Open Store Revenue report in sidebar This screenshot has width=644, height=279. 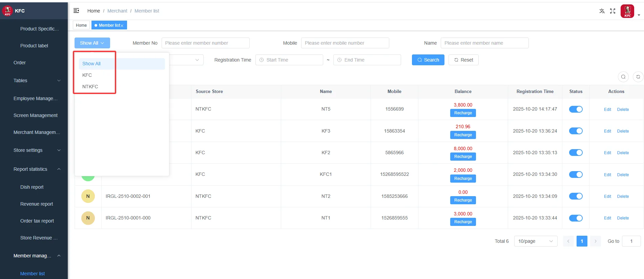(x=39, y=238)
